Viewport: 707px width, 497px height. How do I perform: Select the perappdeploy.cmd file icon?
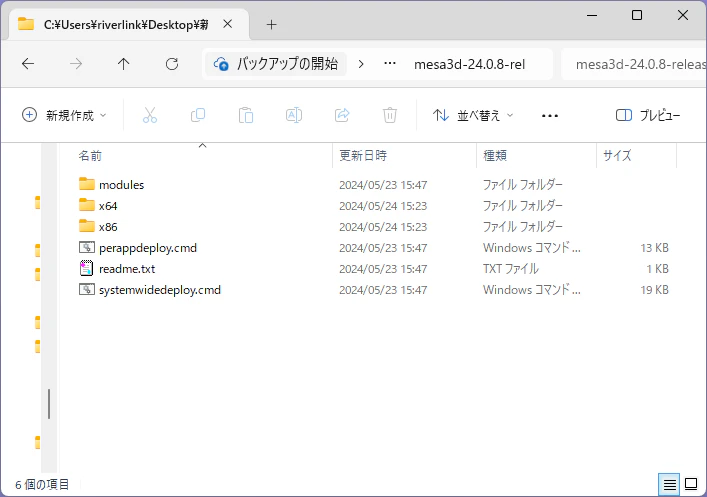87,247
